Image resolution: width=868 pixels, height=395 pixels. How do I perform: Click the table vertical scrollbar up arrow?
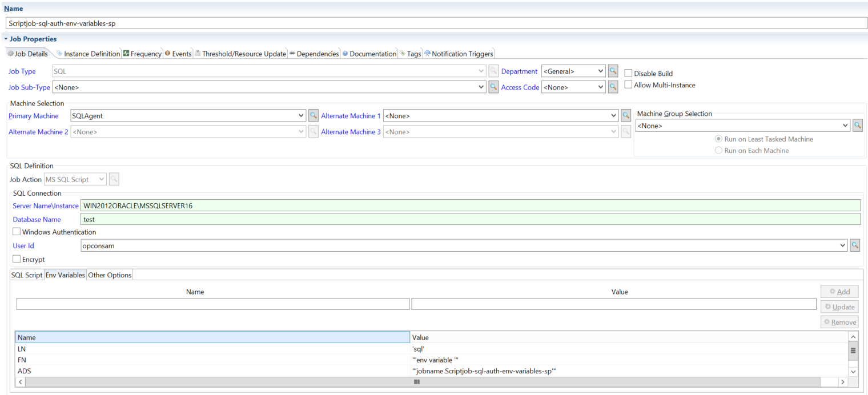pyautogui.click(x=853, y=337)
